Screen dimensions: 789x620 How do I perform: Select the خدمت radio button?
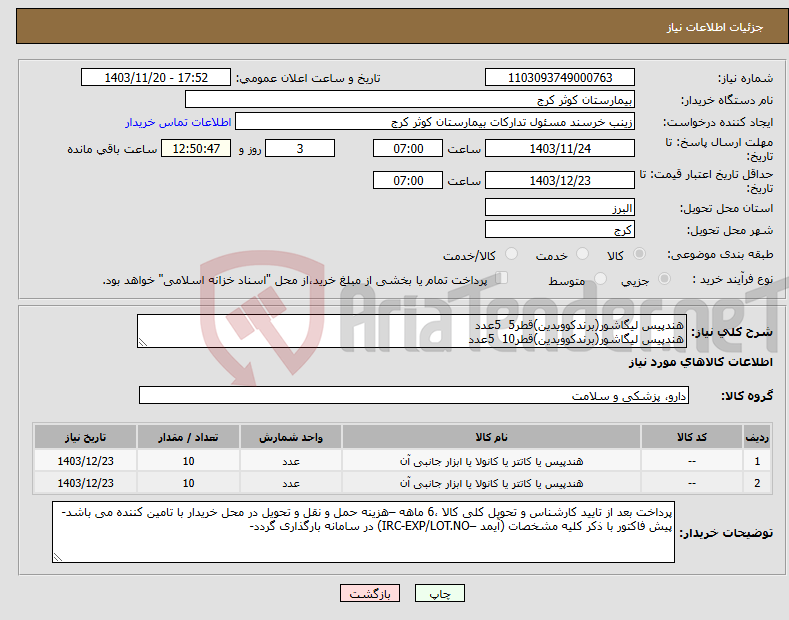pos(582,254)
